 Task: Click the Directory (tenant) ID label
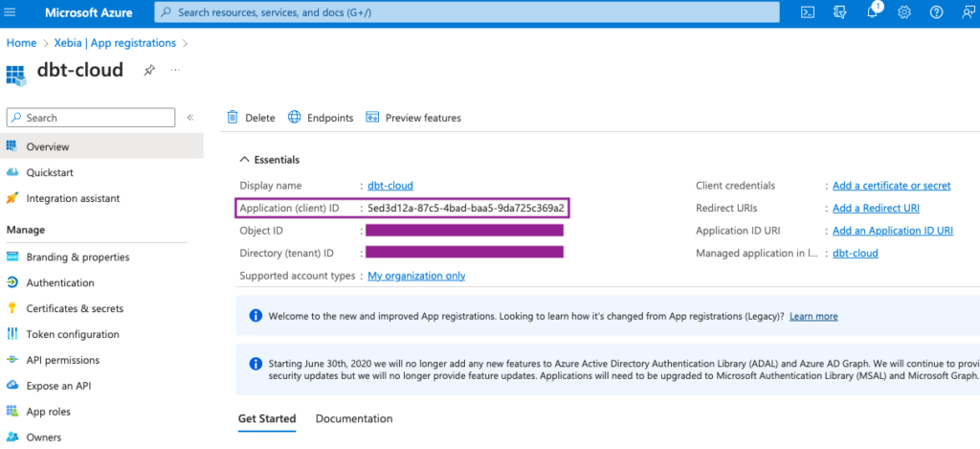pyautogui.click(x=287, y=254)
